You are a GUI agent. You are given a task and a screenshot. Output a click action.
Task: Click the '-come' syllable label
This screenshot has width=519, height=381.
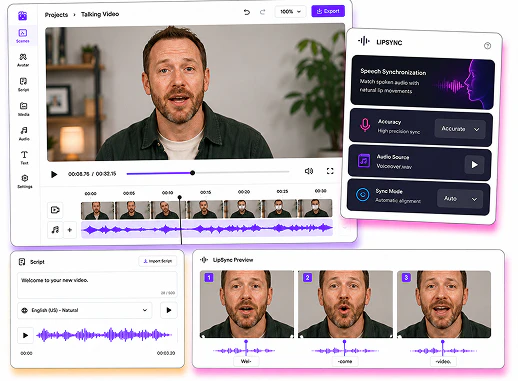[x=345, y=361]
